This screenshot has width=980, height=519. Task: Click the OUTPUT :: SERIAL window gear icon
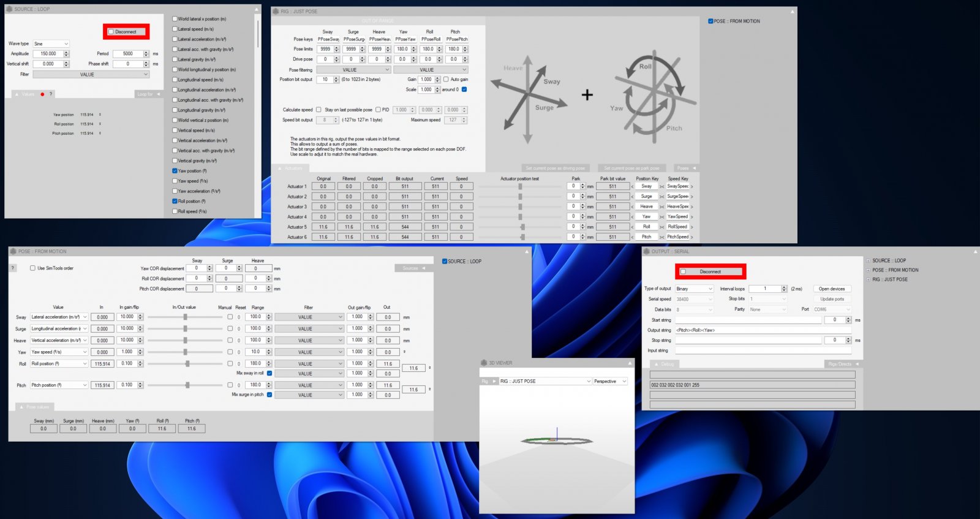tap(647, 251)
